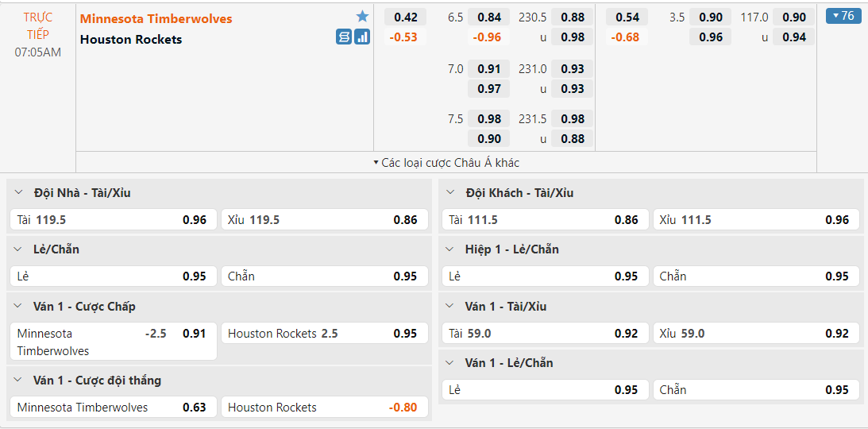Collapse the Hiệp 1 - Lẻ/Chẵn section
Viewport: 868px width, 429px height.
point(450,249)
